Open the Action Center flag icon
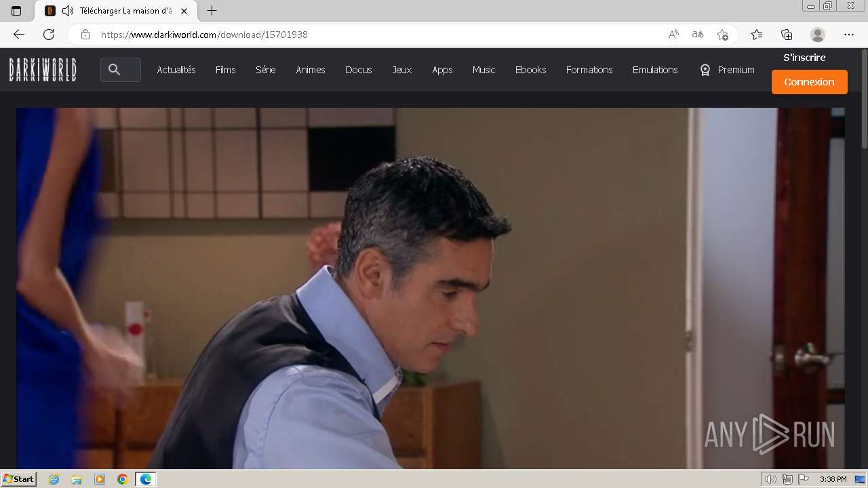The height and width of the screenshot is (488, 868). [803, 479]
